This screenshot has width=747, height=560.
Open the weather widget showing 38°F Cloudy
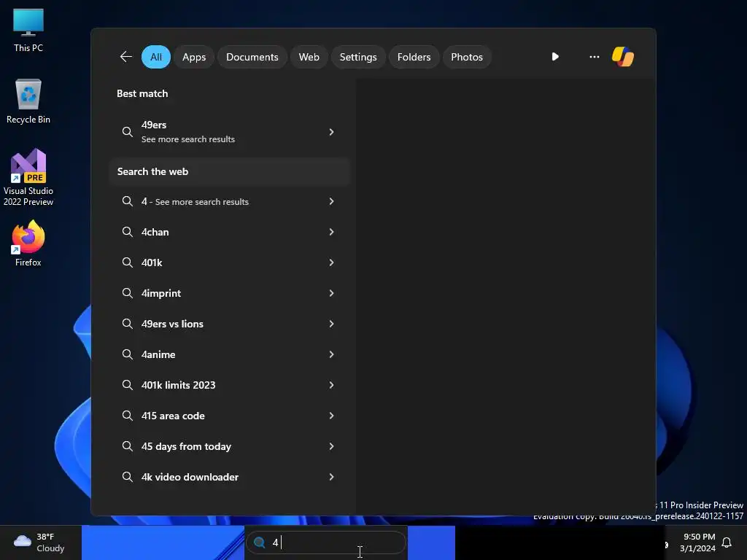(39, 542)
